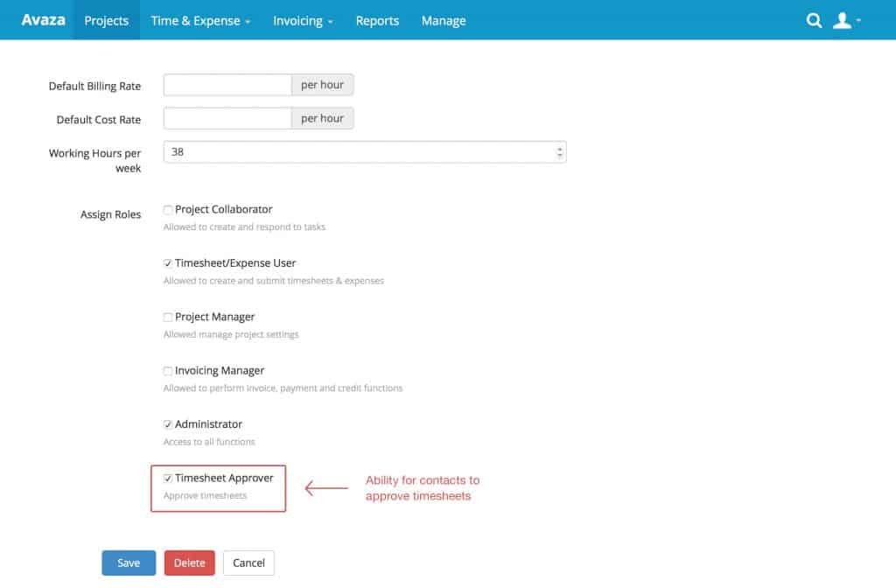The image size is (896, 588).
Task: Switch to the Projects tab
Action: pos(106,19)
